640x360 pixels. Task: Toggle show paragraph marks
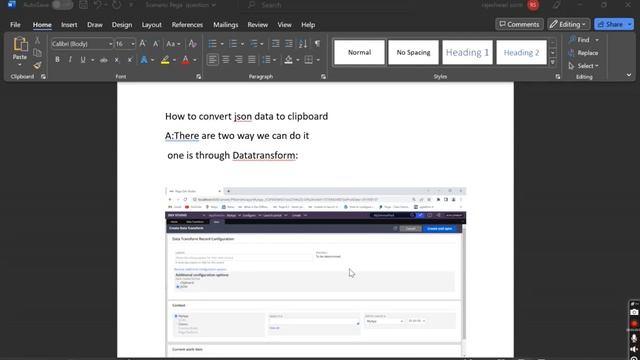point(317,44)
